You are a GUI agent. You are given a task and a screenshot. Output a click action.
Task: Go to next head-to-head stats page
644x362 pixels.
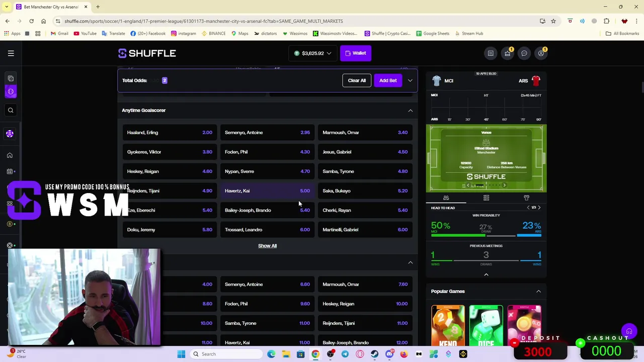pyautogui.click(x=539, y=208)
